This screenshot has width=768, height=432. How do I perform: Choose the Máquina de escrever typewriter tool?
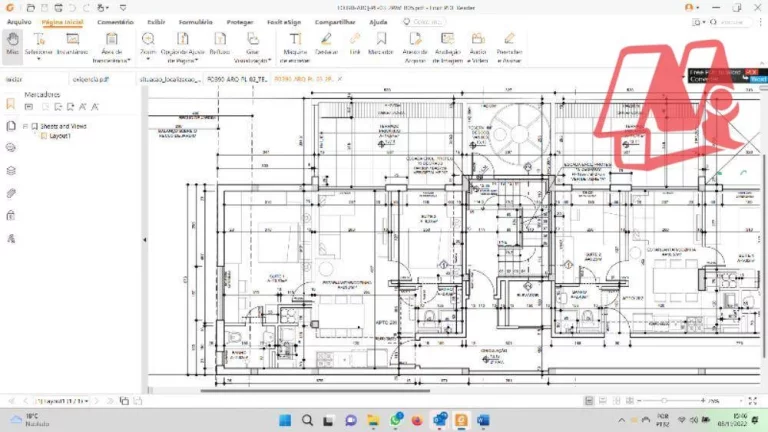[295, 48]
